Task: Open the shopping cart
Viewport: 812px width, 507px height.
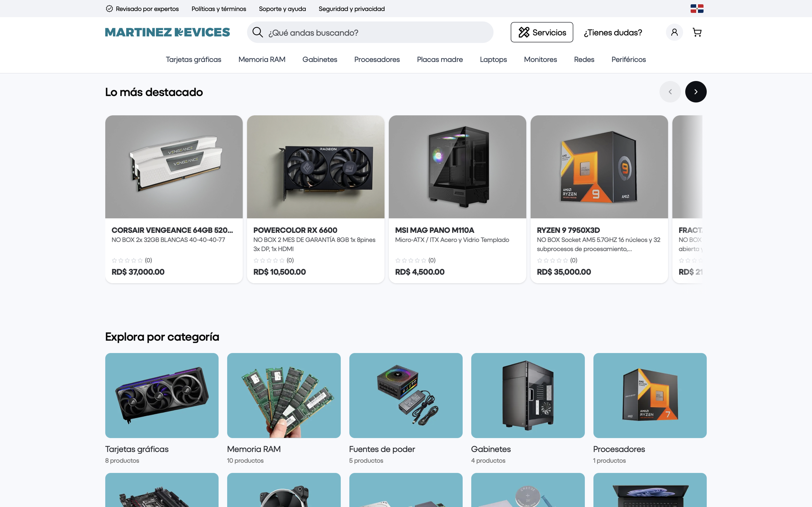Action: 697,32
